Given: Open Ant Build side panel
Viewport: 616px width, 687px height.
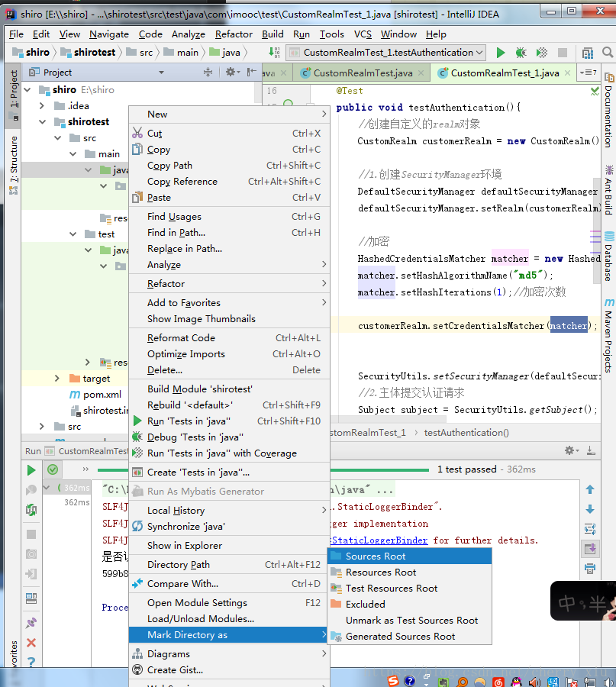Looking at the screenshot, I should point(608,189).
